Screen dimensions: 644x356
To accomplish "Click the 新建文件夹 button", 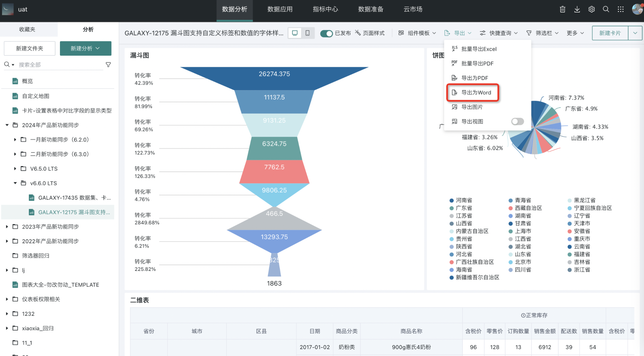I will coord(29,48).
